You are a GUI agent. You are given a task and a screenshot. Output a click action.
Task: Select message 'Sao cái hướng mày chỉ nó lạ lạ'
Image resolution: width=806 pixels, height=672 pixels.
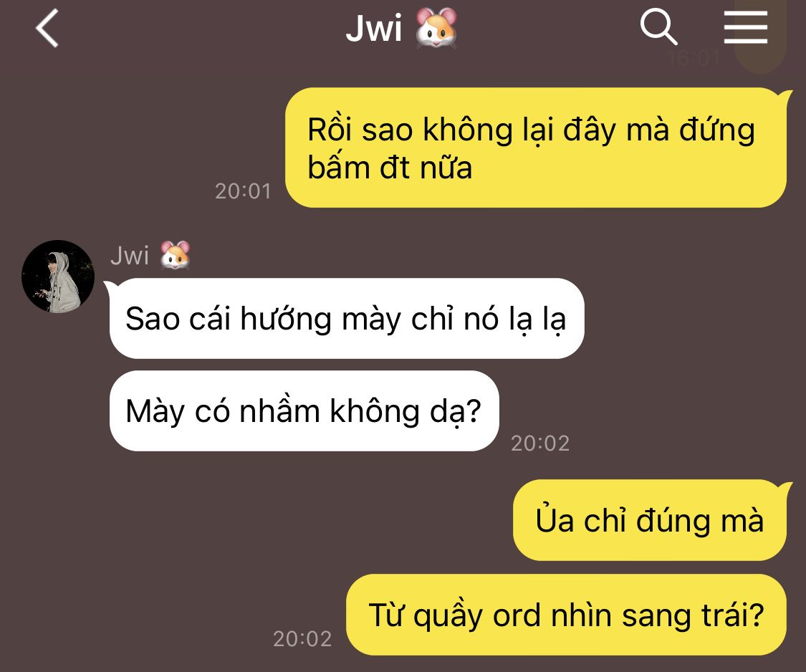pos(347,318)
